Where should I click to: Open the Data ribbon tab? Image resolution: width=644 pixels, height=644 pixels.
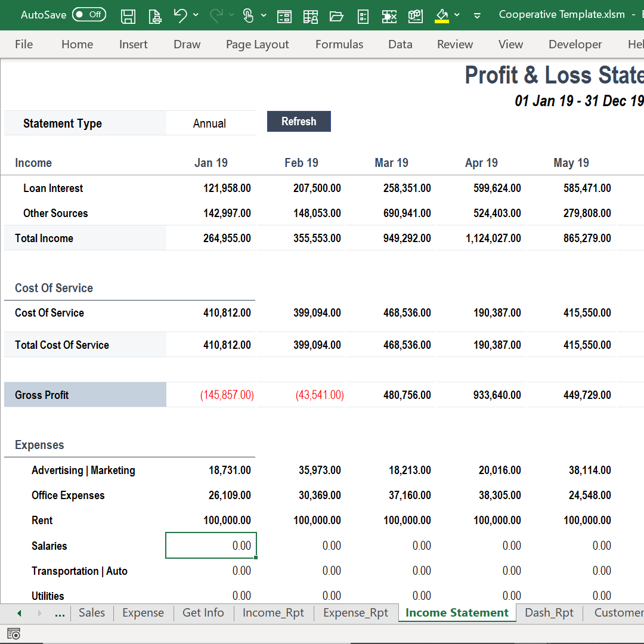pos(400,44)
